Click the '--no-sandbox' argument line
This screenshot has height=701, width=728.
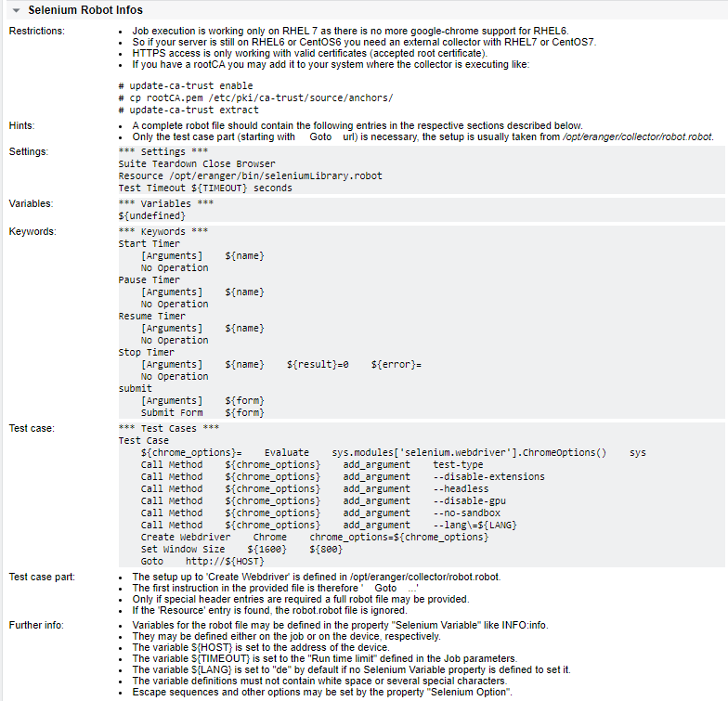click(x=320, y=513)
